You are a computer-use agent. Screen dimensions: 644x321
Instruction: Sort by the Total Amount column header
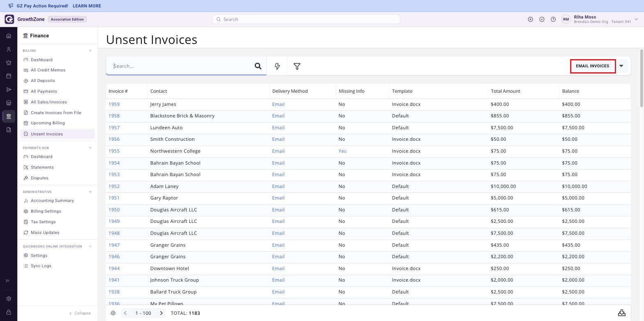click(x=505, y=91)
